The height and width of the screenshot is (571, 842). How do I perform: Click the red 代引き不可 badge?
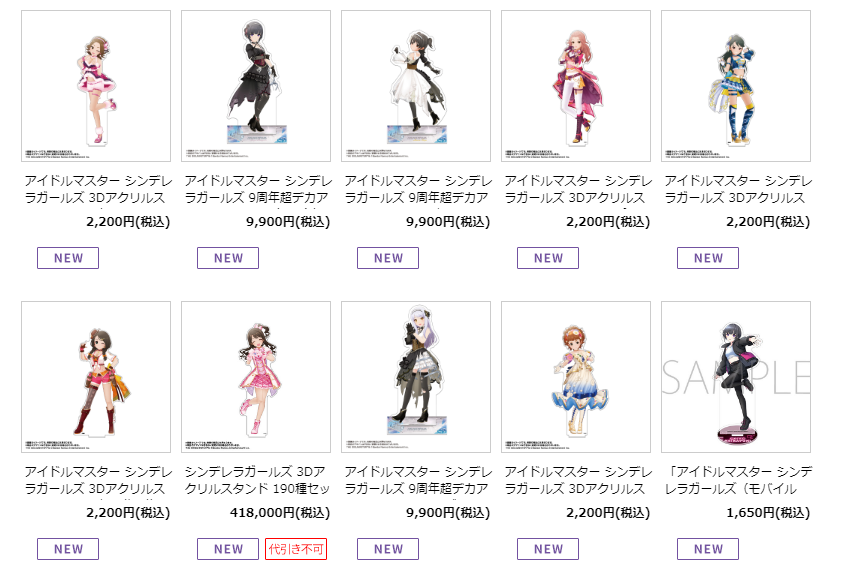coord(296,549)
